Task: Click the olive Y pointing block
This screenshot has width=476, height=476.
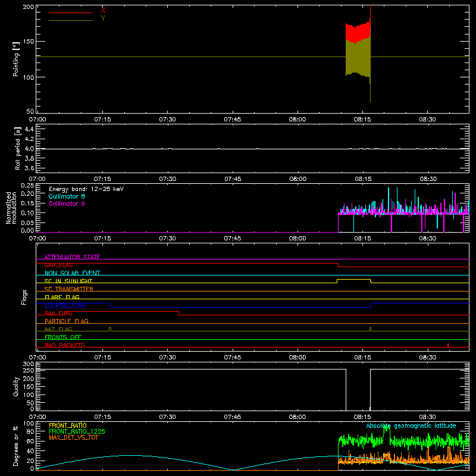Action: 358,58
